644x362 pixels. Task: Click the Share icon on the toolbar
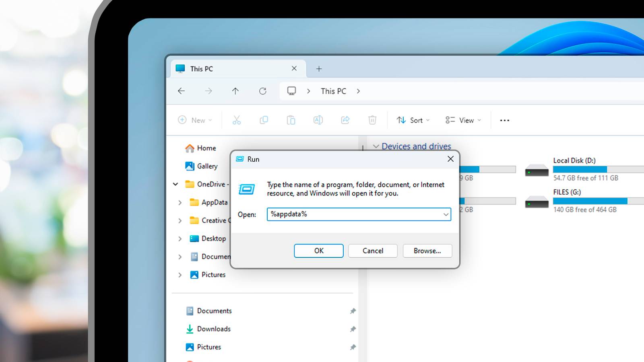click(x=345, y=120)
